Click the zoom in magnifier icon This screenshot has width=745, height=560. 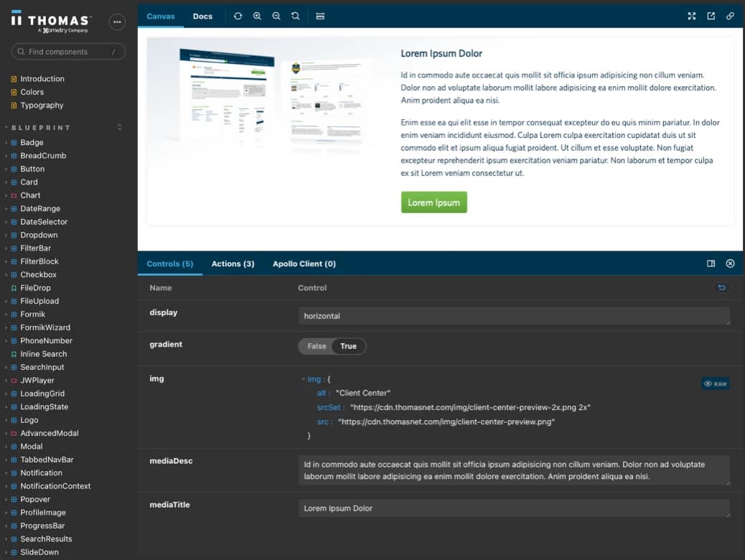(257, 17)
